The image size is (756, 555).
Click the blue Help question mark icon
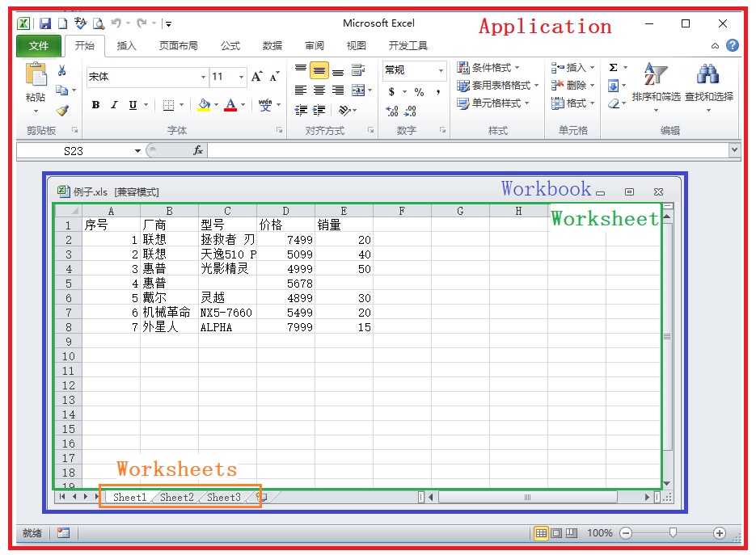tap(733, 45)
